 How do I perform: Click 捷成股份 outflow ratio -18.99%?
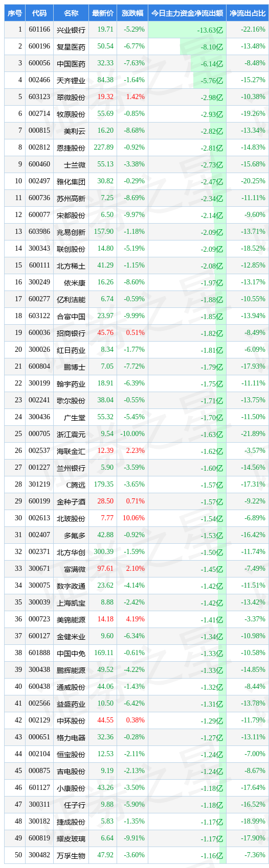[253, 822]
